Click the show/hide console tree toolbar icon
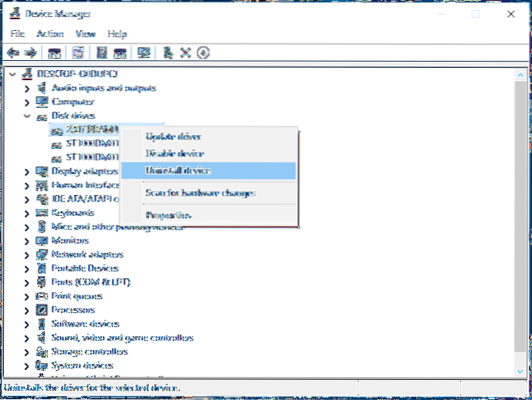The image size is (532, 400). [x=54, y=52]
